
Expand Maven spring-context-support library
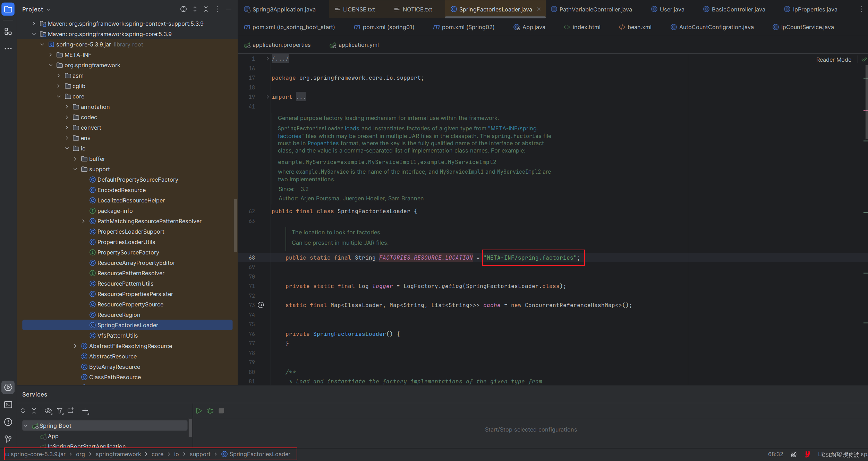pos(34,24)
